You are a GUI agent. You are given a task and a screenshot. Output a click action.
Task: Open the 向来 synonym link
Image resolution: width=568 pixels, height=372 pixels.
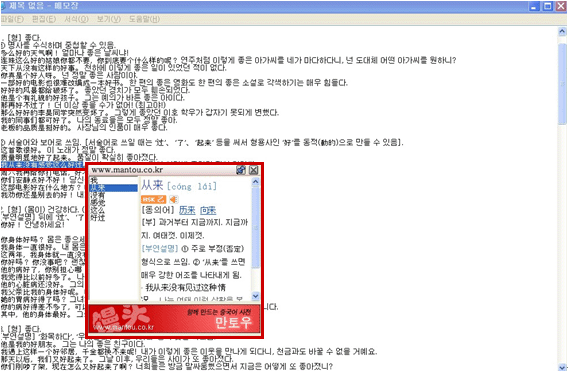208,210
